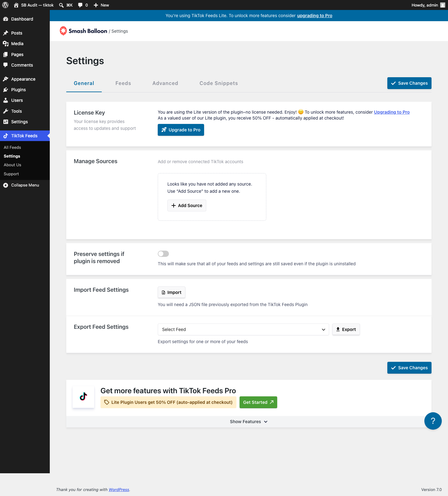Follow the upgrading to Pro link in top banner
This screenshot has width=448, height=496.
(315, 16)
